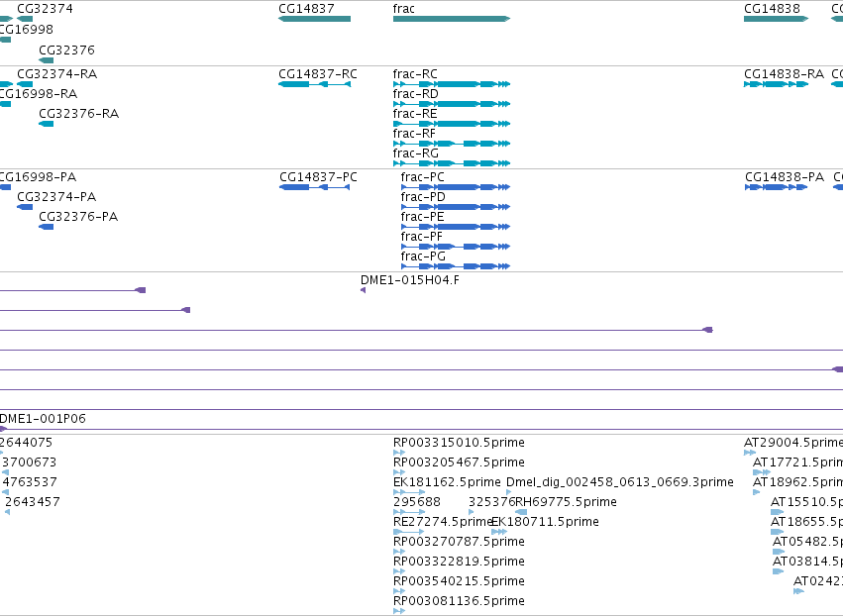This screenshot has width=843, height=616.
Task: Click the 295688 EST label
Action: point(417,502)
